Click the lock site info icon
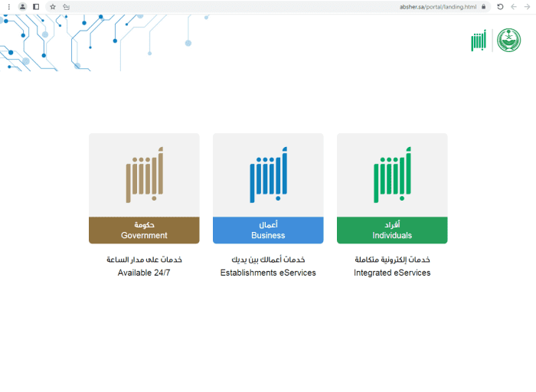 pyautogui.click(x=483, y=7)
